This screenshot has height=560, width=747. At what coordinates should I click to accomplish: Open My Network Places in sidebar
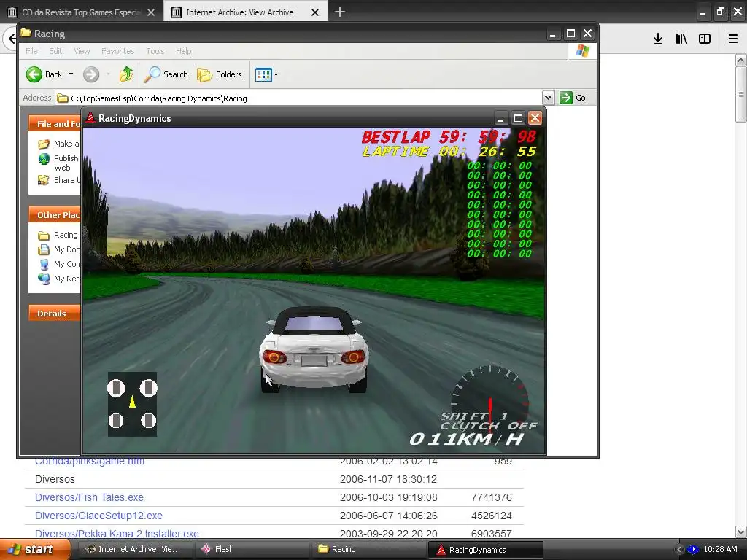pos(58,279)
